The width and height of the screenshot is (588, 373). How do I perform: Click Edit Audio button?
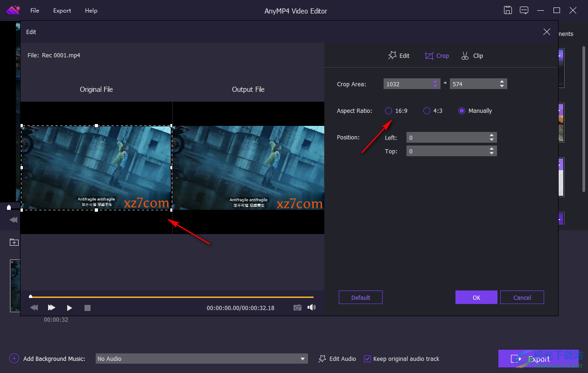pyautogui.click(x=337, y=359)
